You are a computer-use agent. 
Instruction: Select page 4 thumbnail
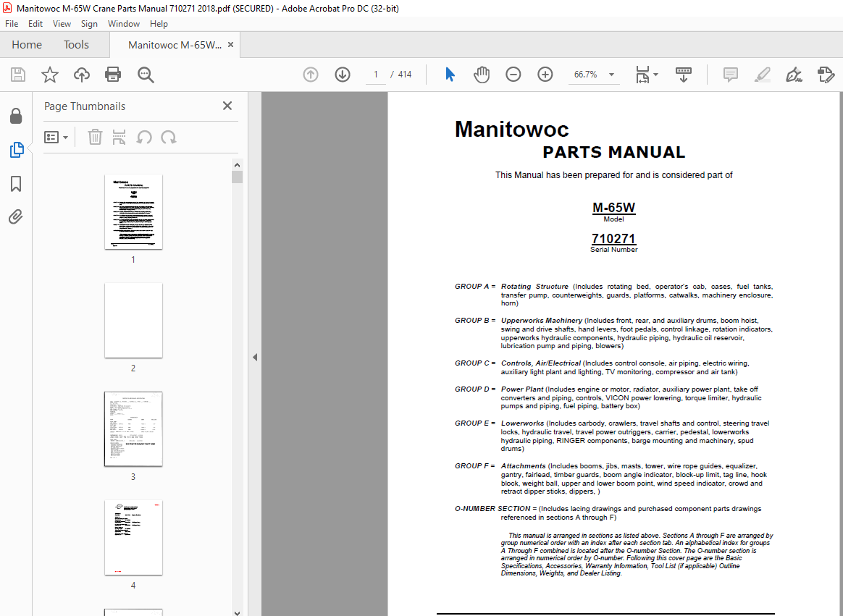click(133, 538)
